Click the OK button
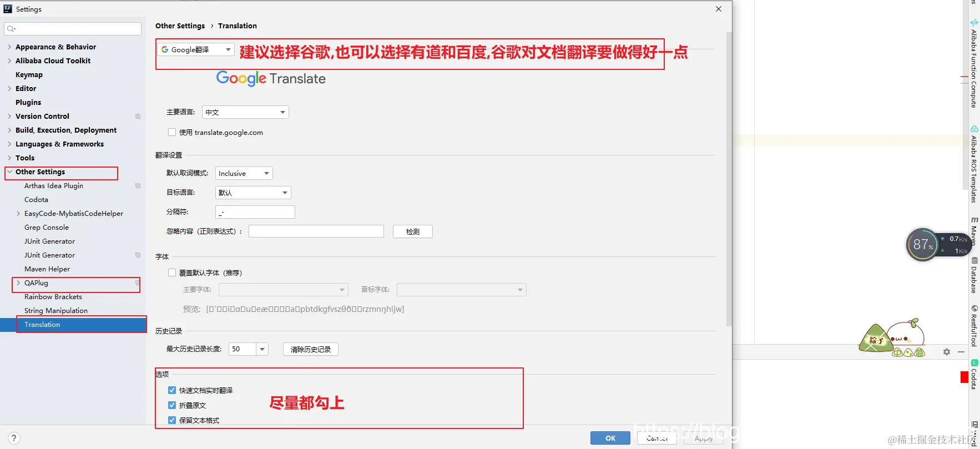This screenshot has height=449, width=980. pos(610,438)
